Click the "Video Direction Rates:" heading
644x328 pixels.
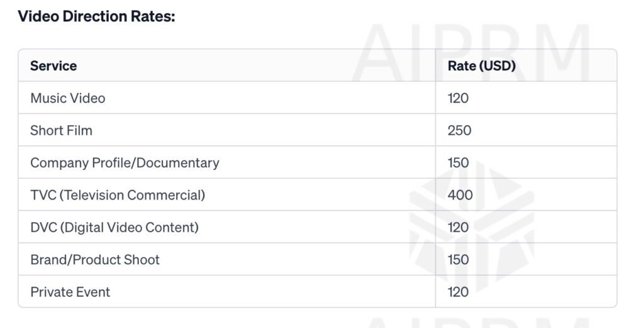point(96,16)
